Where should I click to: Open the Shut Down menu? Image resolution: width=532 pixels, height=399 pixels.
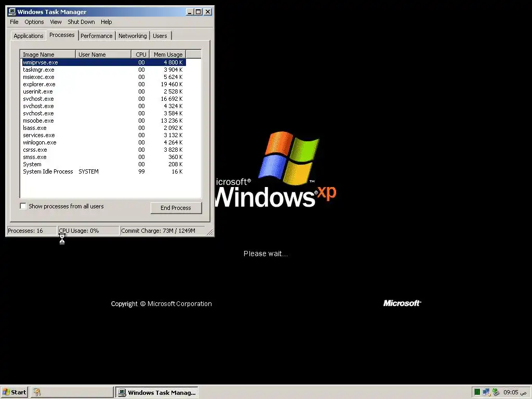[x=81, y=22]
